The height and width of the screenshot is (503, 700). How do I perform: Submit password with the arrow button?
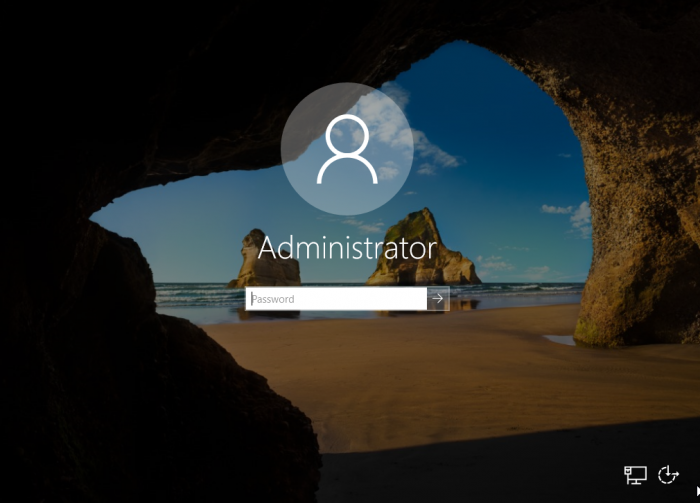click(438, 299)
